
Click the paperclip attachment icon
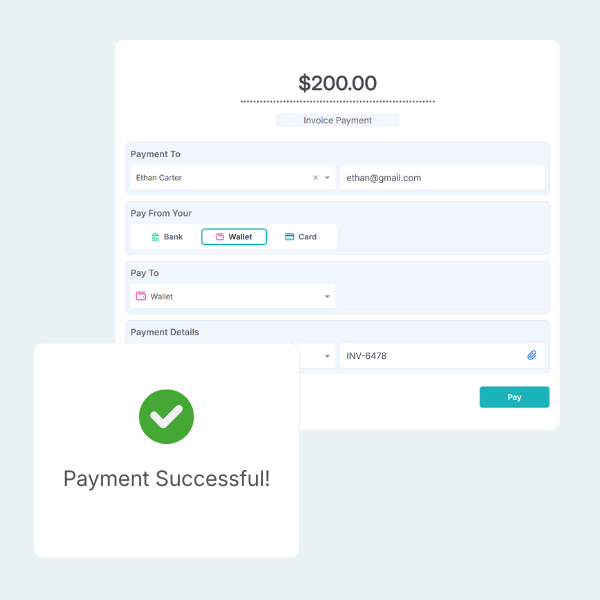(x=532, y=355)
